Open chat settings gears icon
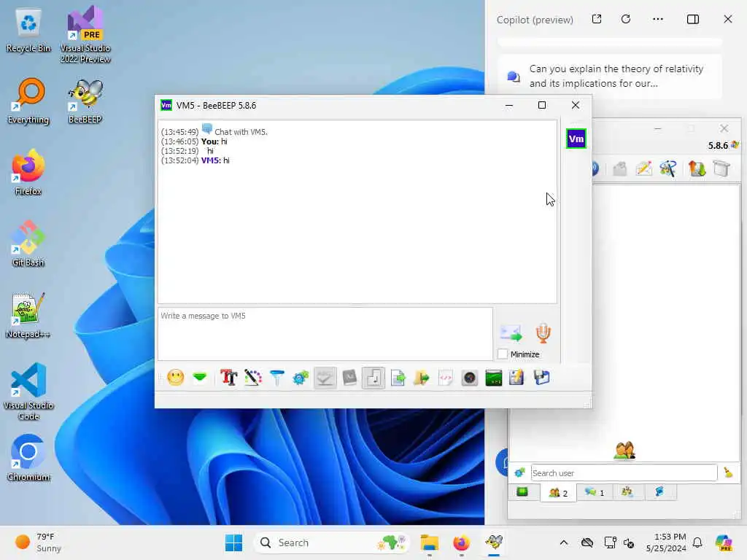747x560 pixels. (x=301, y=378)
